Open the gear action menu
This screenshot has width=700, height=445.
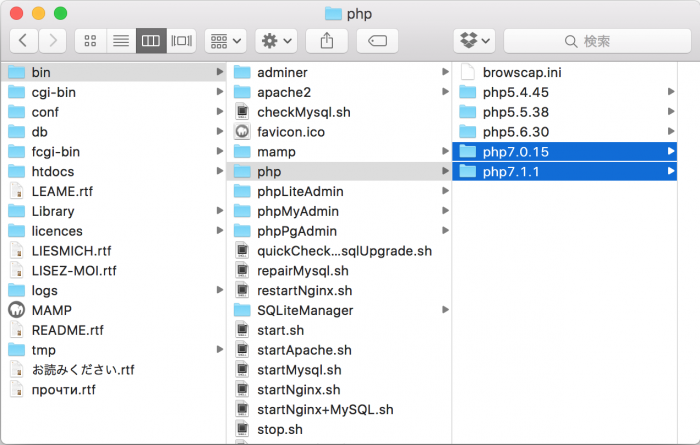[276, 41]
